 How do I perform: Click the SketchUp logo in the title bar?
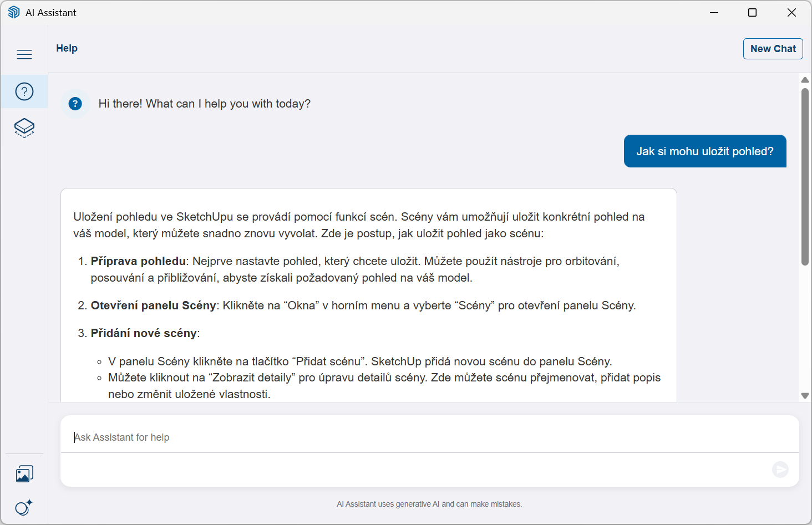[x=14, y=12]
